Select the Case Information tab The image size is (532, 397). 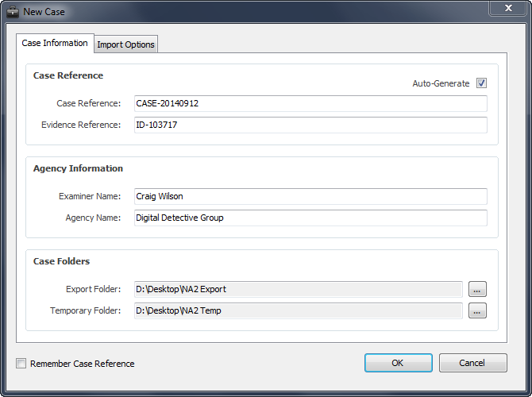point(55,44)
